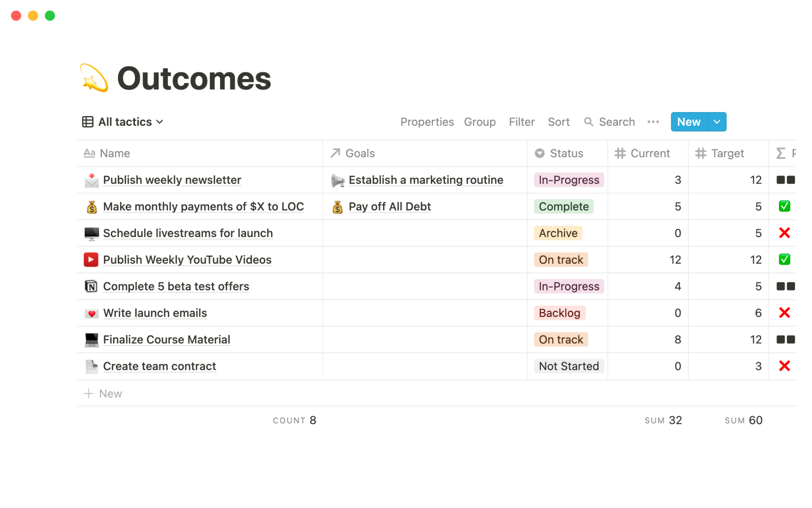Open the Filter menu
The width and height of the screenshot is (812, 508).
pos(521,121)
